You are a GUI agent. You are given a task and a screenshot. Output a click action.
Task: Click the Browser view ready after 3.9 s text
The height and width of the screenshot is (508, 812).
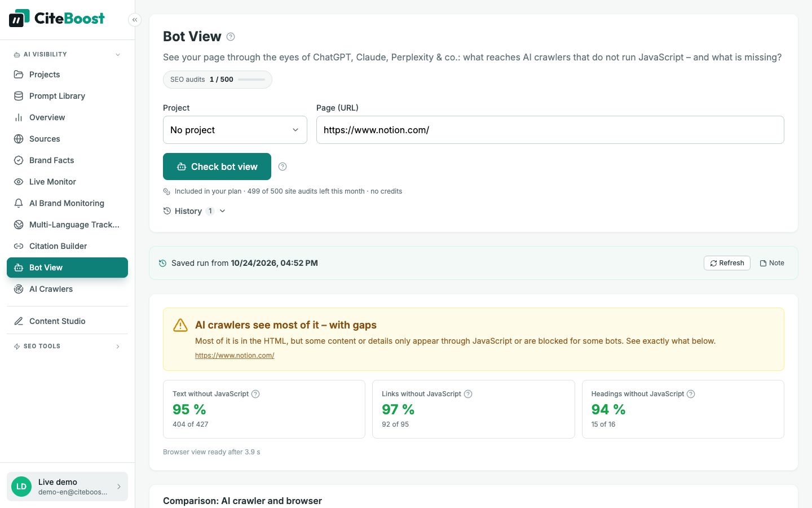211,452
